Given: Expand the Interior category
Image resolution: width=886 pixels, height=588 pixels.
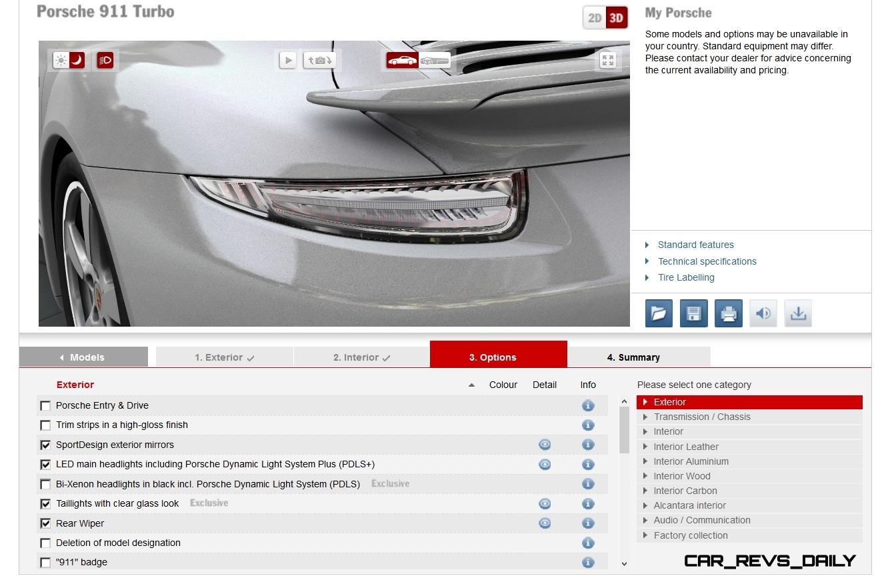Looking at the screenshot, I should [749, 431].
